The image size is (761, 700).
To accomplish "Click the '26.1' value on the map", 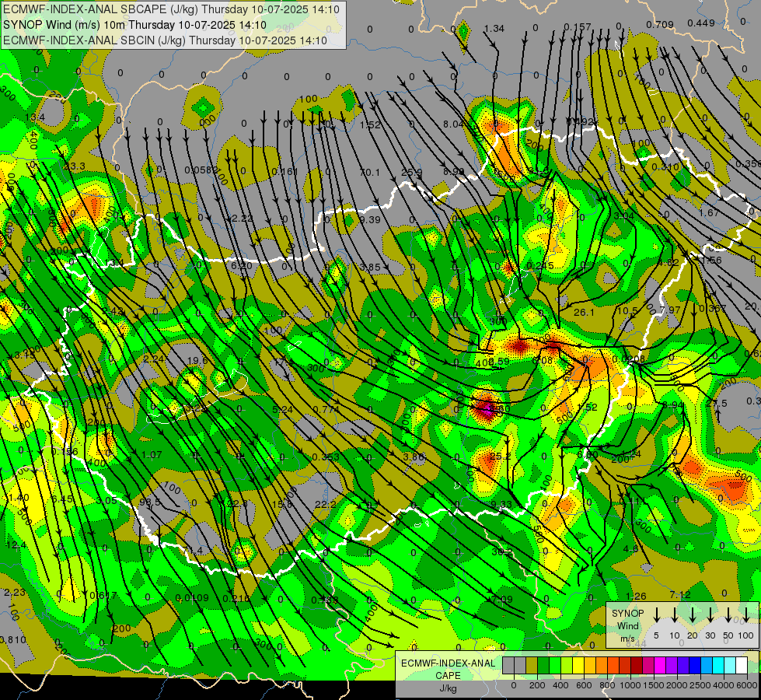I will (x=584, y=313).
